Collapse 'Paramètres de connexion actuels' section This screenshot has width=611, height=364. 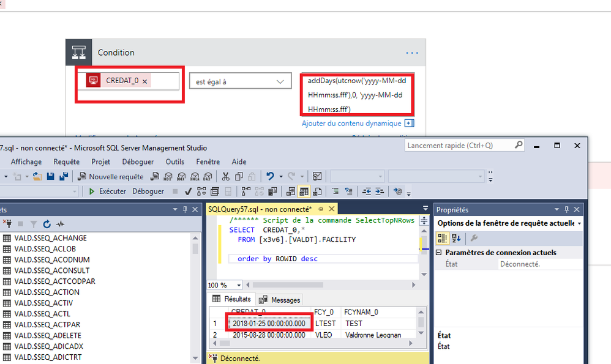[x=439, y=253]
